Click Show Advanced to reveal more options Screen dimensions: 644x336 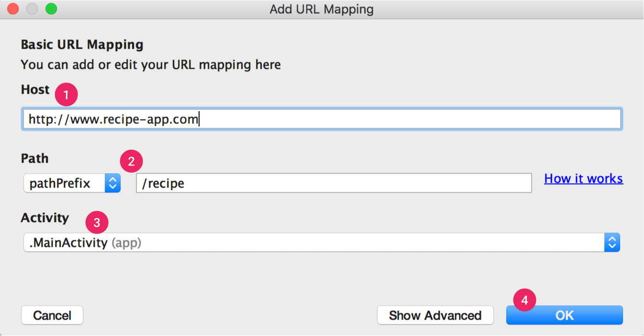coord(435,315)
